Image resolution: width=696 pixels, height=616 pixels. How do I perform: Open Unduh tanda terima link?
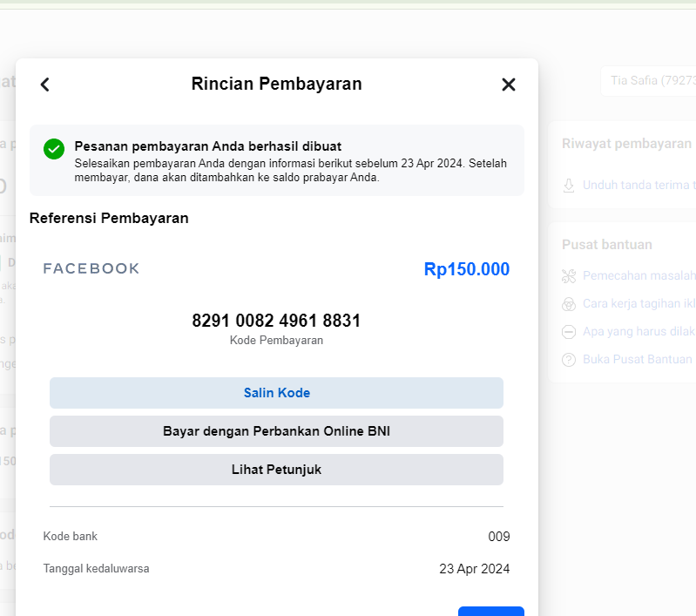[639, 186]
